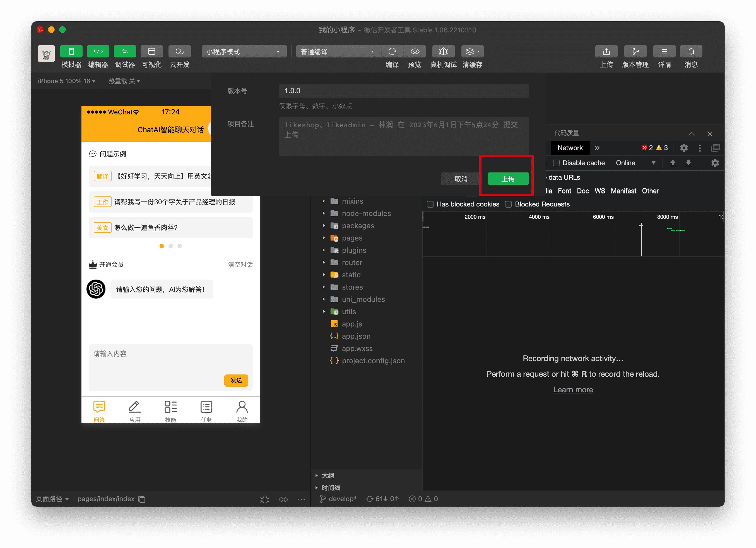Open the 可视化 visual layout tool

pos(152,51)
